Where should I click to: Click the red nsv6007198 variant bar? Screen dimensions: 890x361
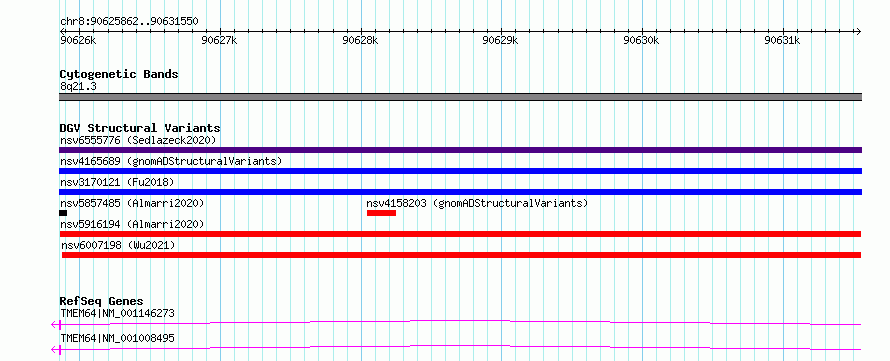click(461, 255)
